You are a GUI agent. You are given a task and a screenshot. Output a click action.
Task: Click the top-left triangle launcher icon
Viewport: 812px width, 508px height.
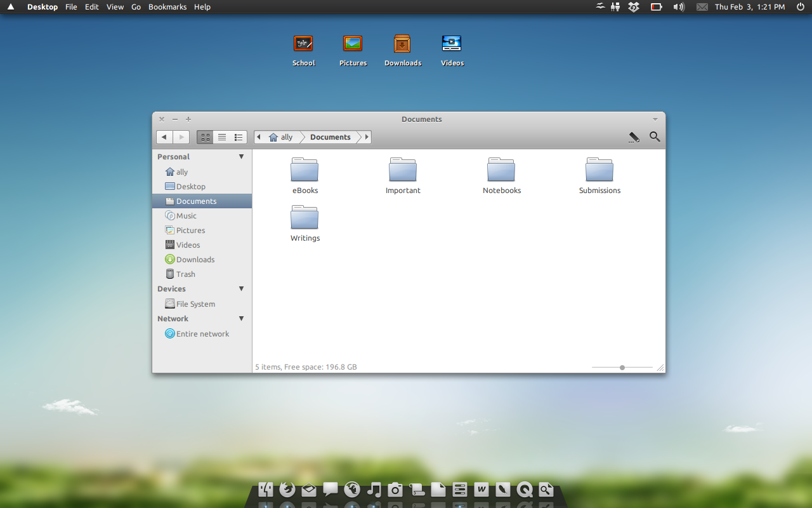coord(11,7)
